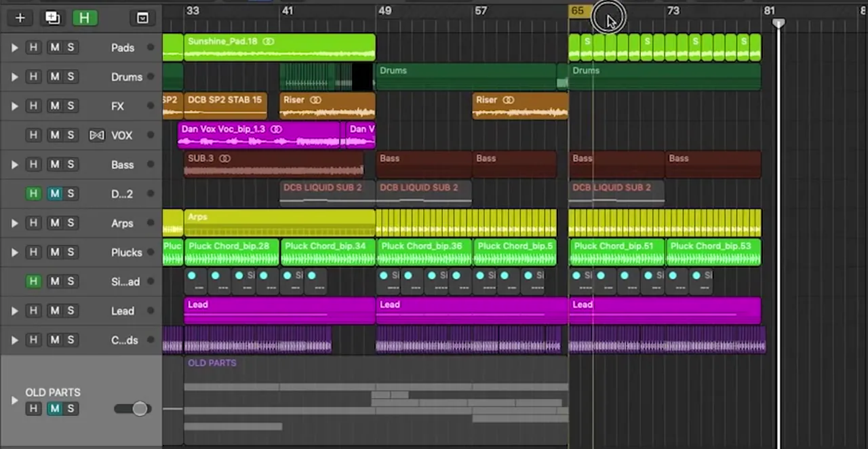Expand the Drums track stack
This screenshot has height=449, width=868.
pos(14,77)
